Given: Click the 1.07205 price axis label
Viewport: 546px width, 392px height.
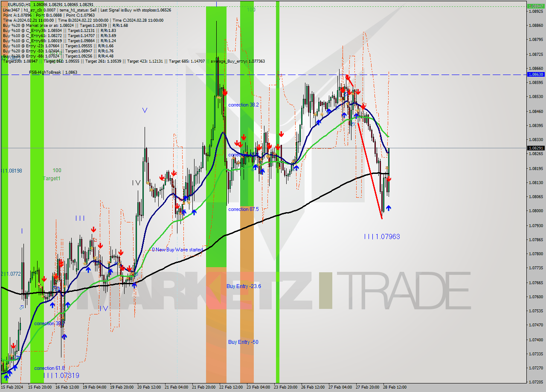Looking at the screenshot, I should [x=536, y=382].
